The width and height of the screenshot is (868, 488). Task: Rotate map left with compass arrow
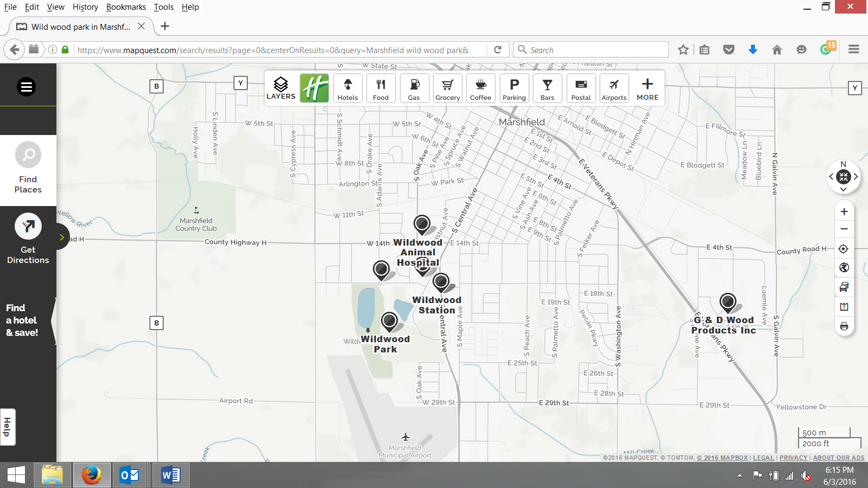(831, 176)
